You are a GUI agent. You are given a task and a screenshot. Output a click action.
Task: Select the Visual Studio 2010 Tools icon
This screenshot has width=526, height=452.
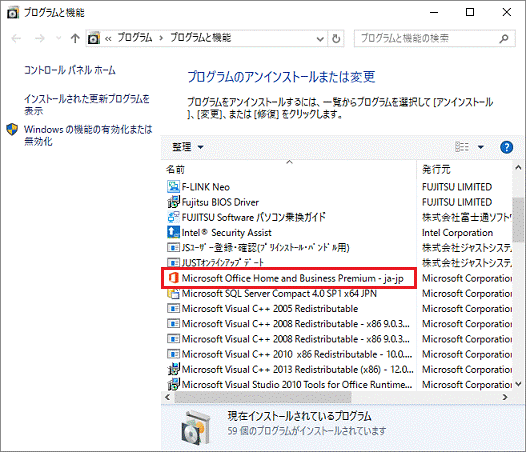pyautogui.click(x=173, y=384)
